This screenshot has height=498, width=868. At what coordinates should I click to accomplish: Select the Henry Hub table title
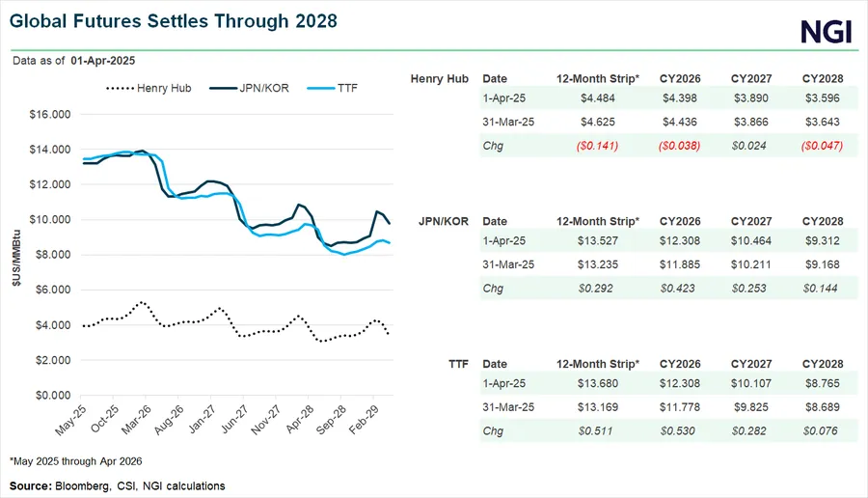tap(439, 78)
